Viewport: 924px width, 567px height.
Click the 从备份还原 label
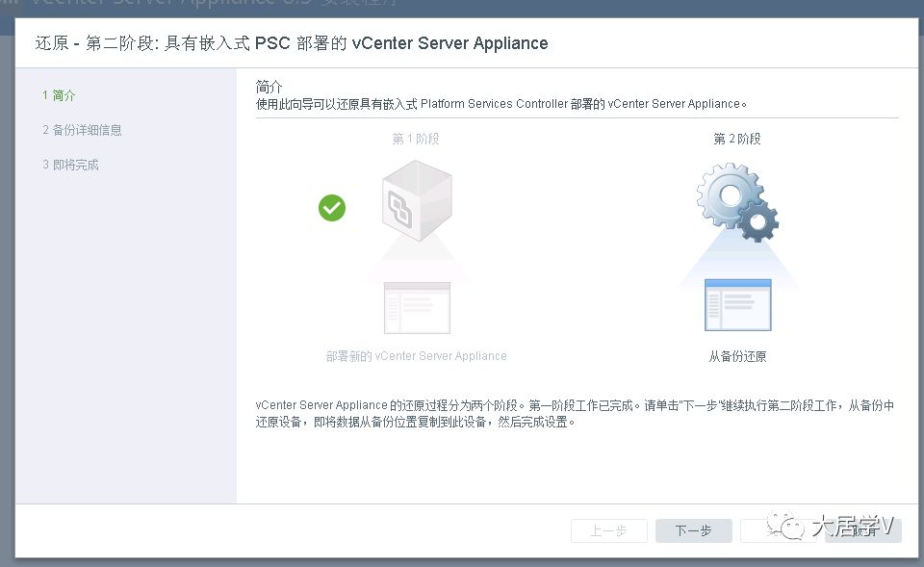[738, 356]
